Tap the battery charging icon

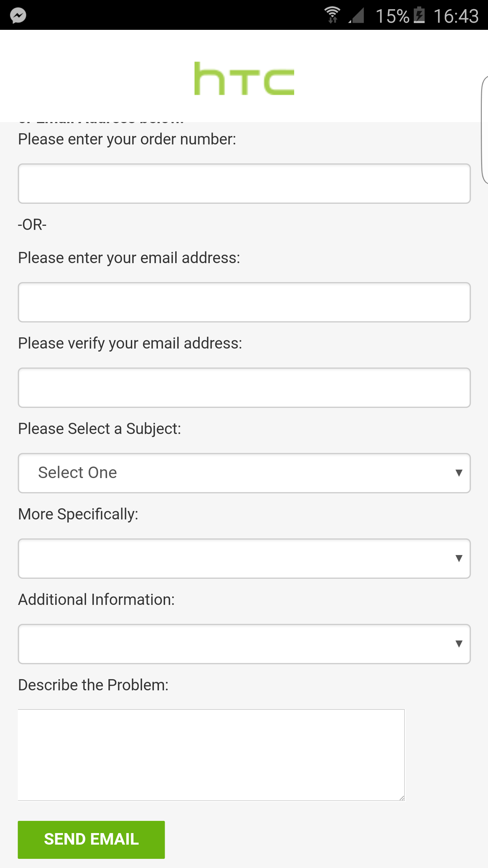[x=420, y=15]
